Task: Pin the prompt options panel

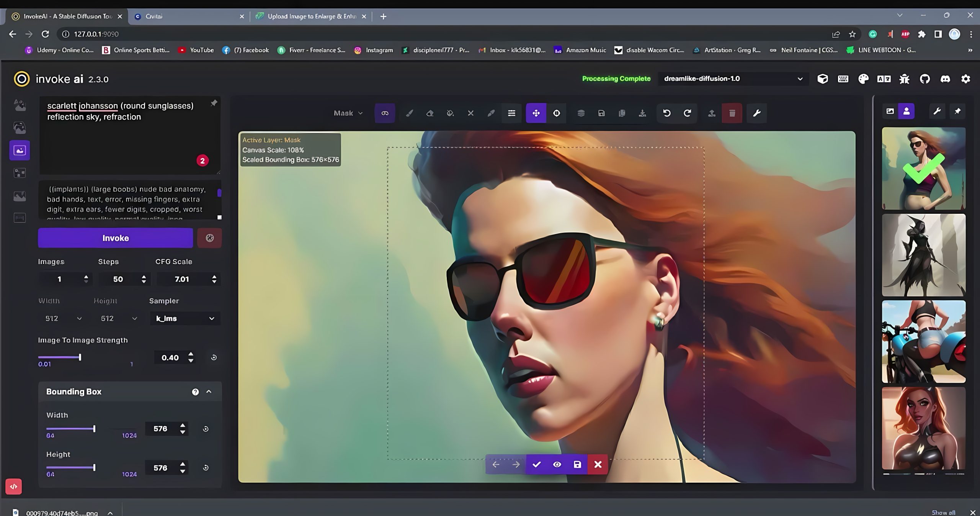Action: 214,103
